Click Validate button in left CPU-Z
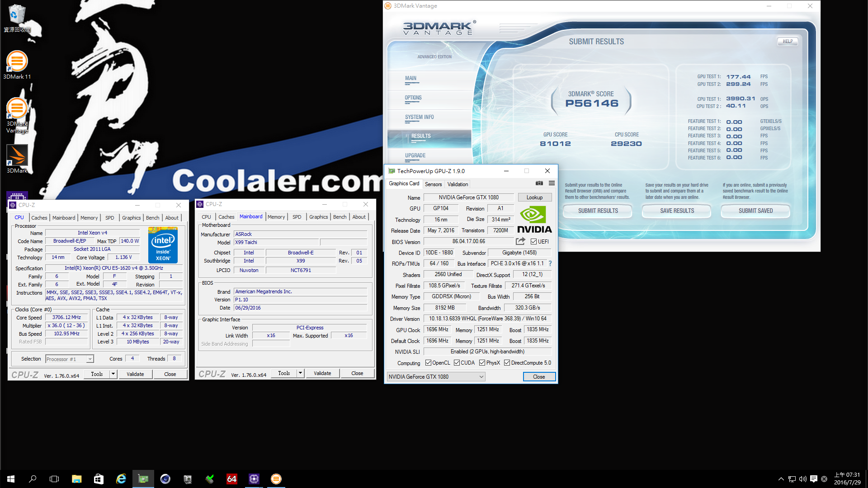 coord(135,374)
